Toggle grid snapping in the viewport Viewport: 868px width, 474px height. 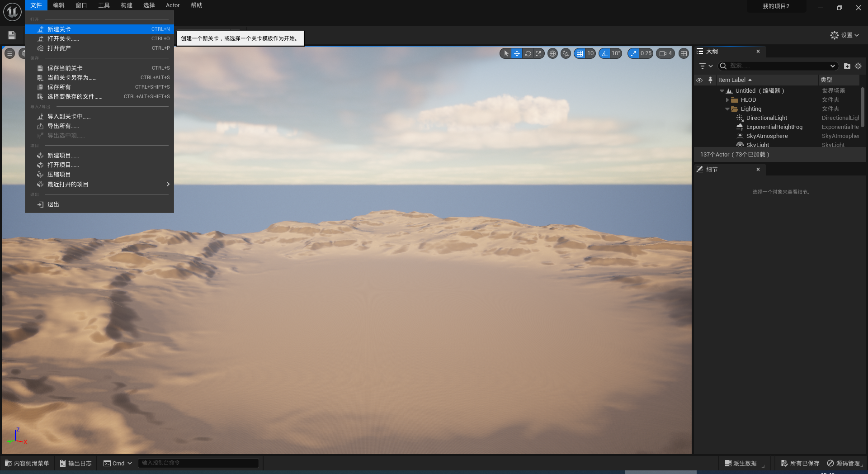coord(580,53)
